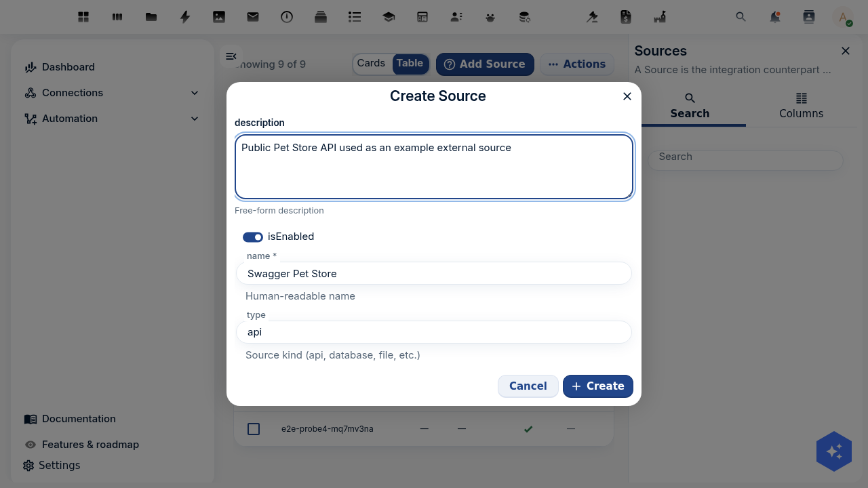Image resolution: width=868 pixels, height=488 pixels.
Task: Open the contacts person-list icon
Action: [x=456, y=17]
